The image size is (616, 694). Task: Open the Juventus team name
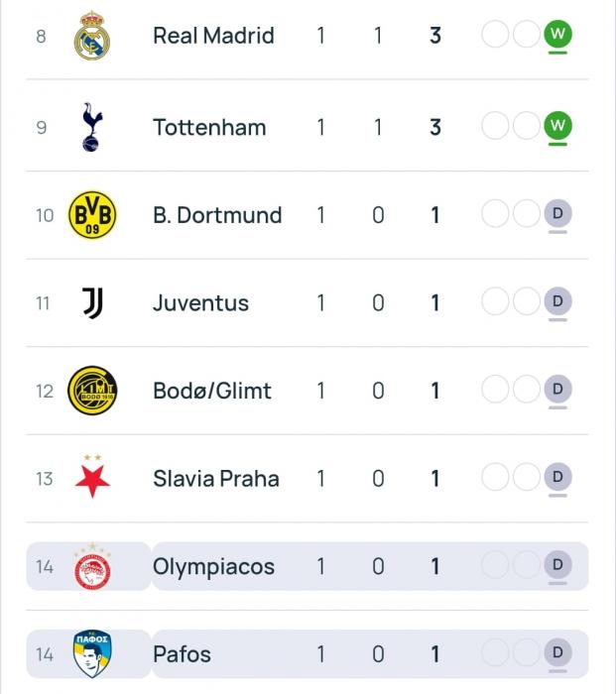pyautogui.click(x=200, y=303)
